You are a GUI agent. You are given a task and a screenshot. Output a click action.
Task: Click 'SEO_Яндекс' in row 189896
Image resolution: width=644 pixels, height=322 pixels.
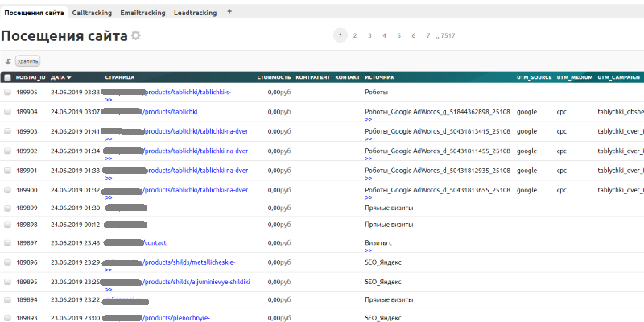coord(383,262)
